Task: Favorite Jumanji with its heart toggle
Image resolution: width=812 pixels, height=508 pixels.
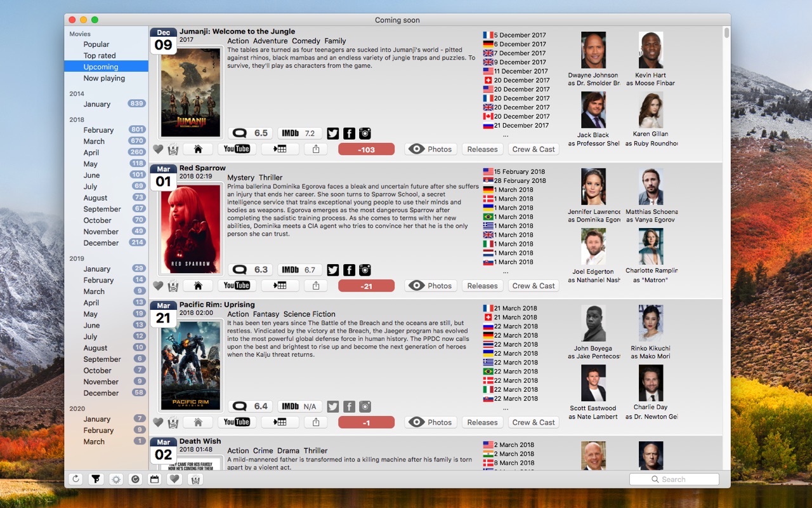Action: point(158,149)
